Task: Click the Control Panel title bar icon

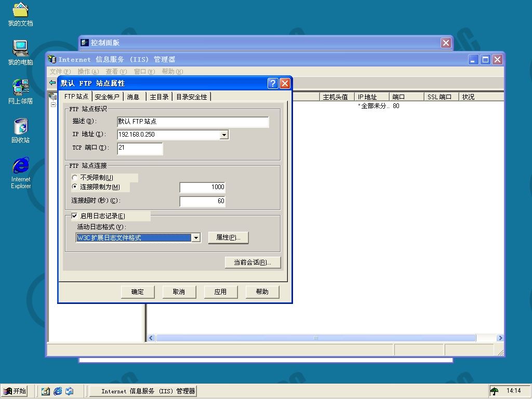Action: (x=85, y=43)
